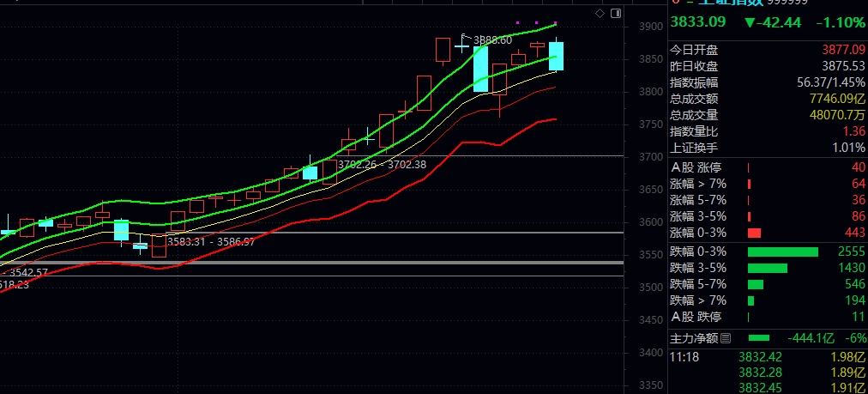
Task: Click the count 2555 for 跌幅 0-3%
Action: pos(852,252)
